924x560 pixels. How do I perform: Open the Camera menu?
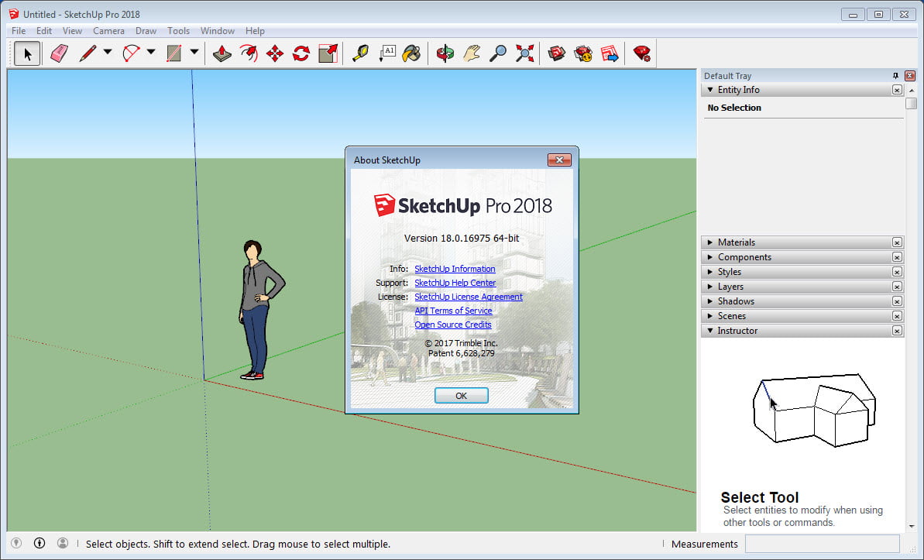point(108,31)
